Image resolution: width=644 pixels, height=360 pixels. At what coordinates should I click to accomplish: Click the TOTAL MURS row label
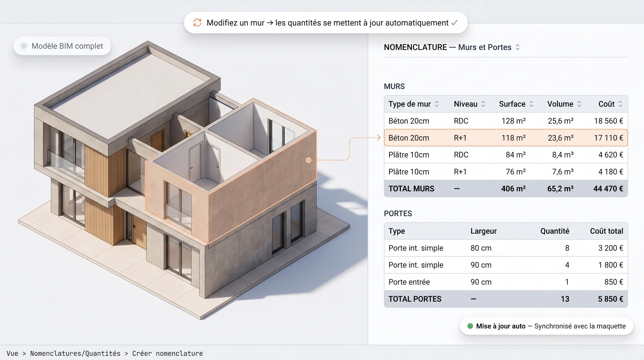(411, 189)
